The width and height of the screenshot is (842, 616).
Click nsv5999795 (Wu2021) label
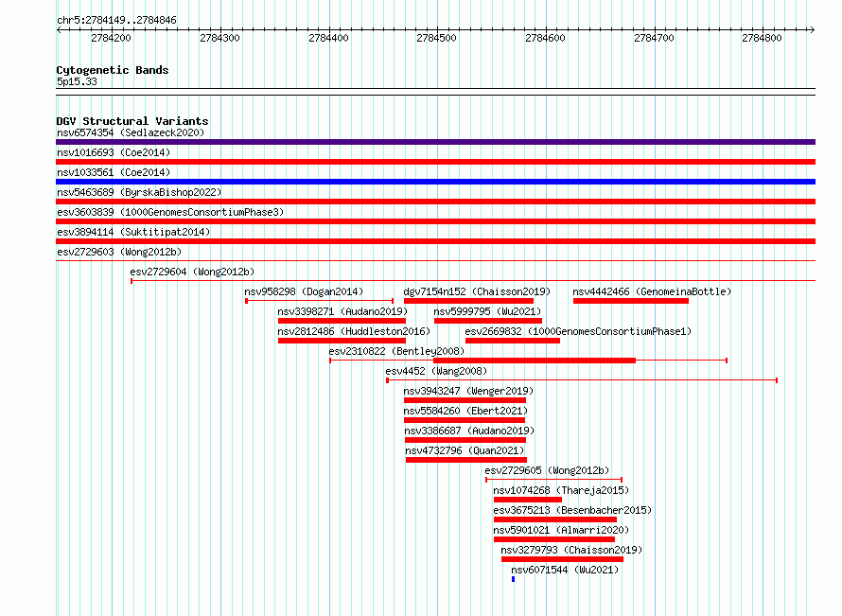[x=487, y=311]
